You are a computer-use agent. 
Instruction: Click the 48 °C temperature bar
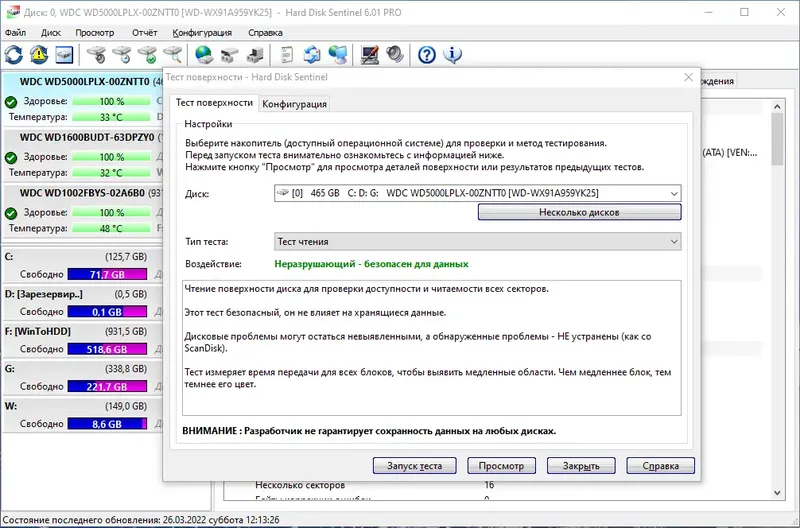(111, 229)
